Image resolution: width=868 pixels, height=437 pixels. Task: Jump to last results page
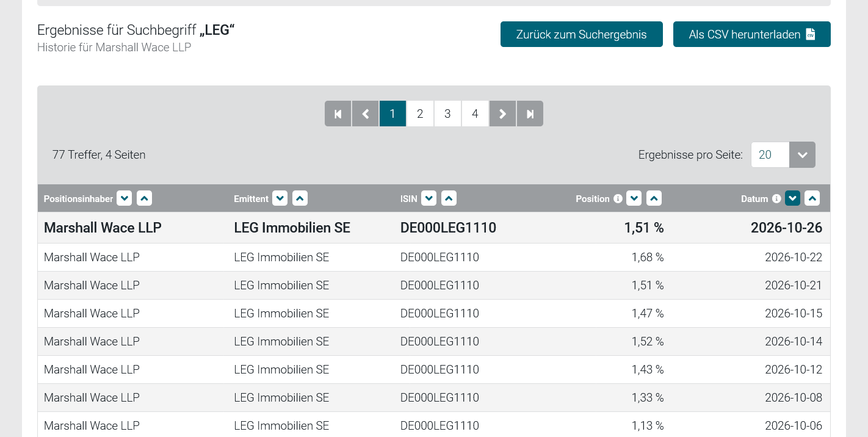(x=530, y=114)
